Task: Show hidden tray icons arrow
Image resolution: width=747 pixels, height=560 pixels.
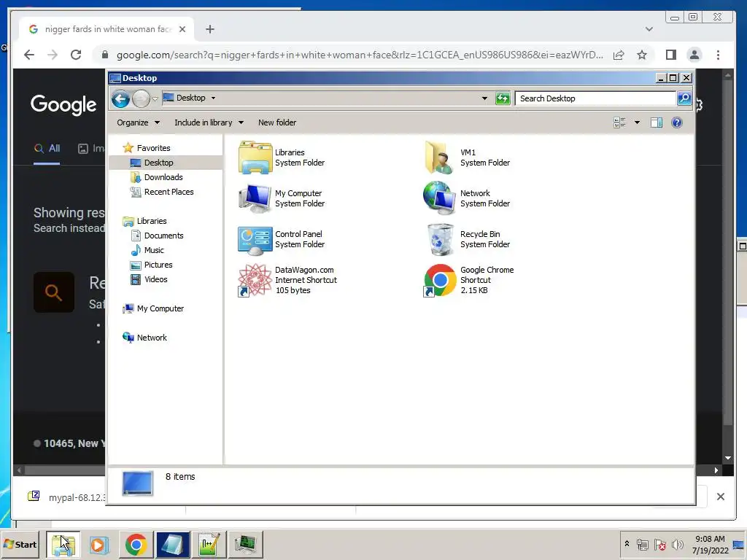Action: pyautogui.click(x=627, y=543)
